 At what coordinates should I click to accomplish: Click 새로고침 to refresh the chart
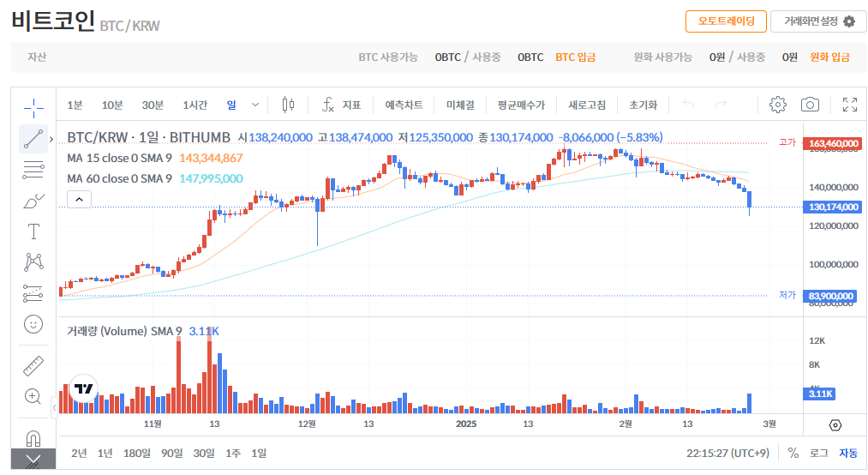pos(587,105)
